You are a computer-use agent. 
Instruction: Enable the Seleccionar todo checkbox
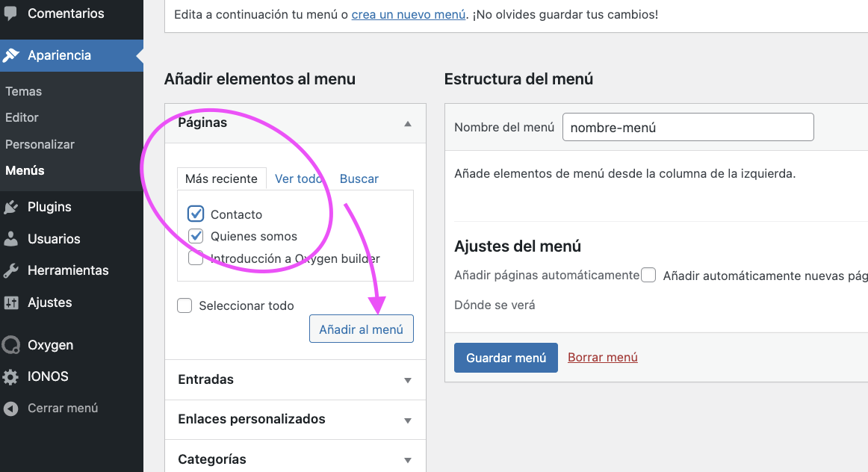pyautogui.click(x=185, y=305)
